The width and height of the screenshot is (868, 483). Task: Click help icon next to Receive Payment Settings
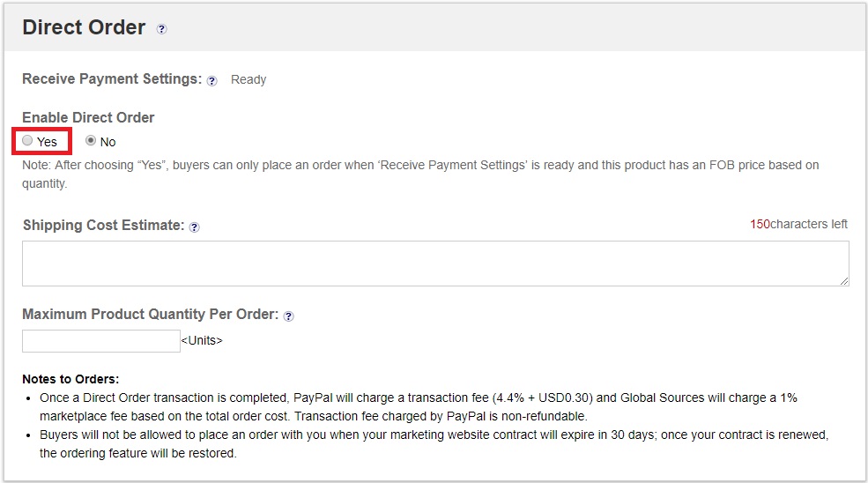212,81
